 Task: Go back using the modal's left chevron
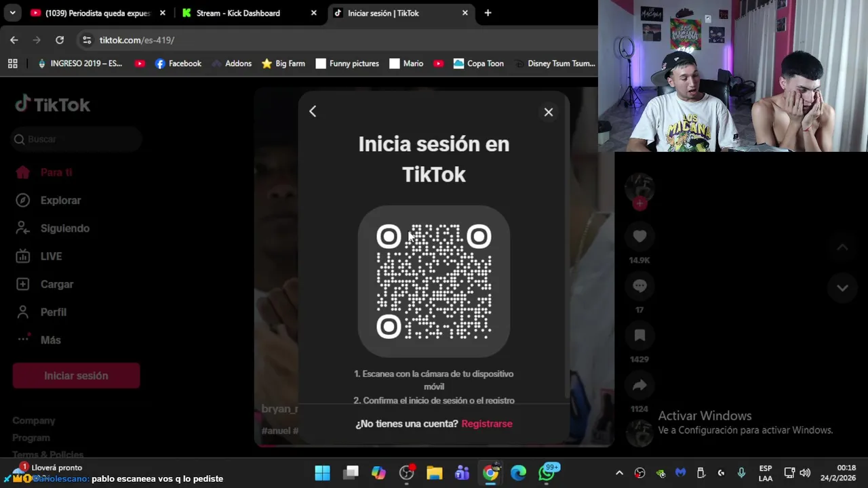[x=313, y=111]
